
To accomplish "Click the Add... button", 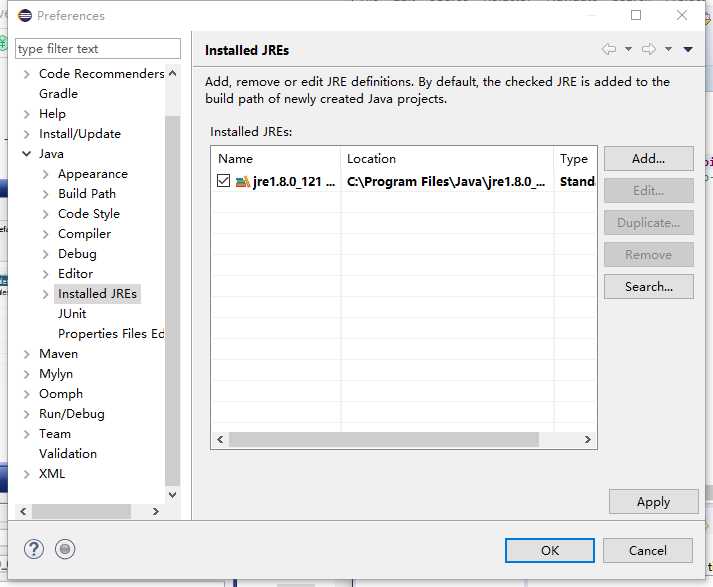I will (x=648, y=159).
